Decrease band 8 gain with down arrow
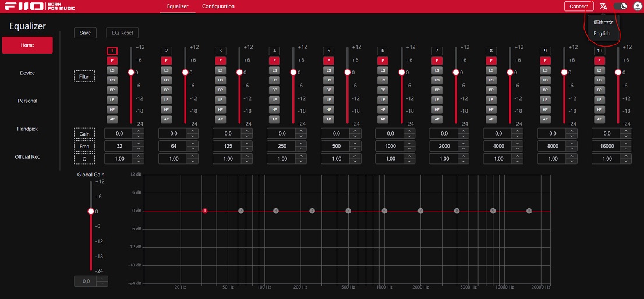 pyautogui.click(x=518, y=136)
